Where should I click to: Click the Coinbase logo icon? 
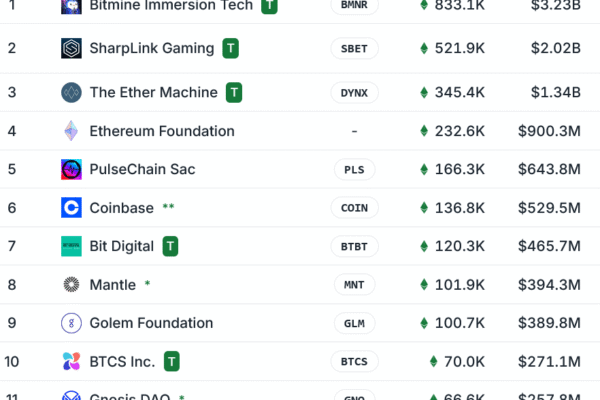coord(72,208)
